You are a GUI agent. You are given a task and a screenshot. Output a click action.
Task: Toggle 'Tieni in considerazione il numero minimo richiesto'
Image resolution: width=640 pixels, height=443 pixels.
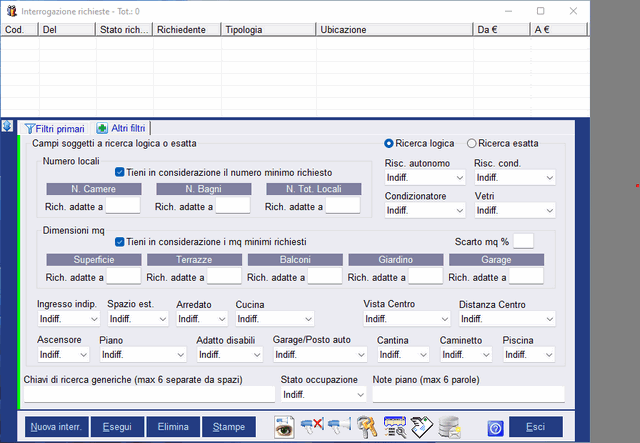tap(120, 172)
